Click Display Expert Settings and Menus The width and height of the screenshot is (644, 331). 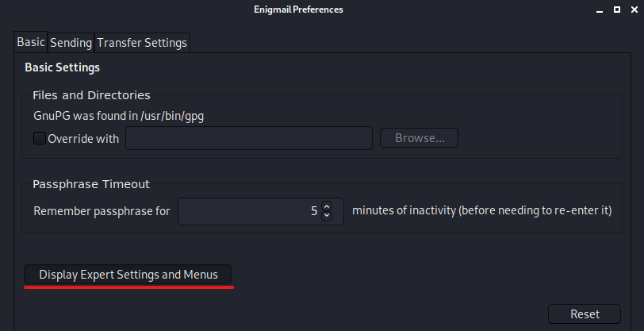pos(128,274)
